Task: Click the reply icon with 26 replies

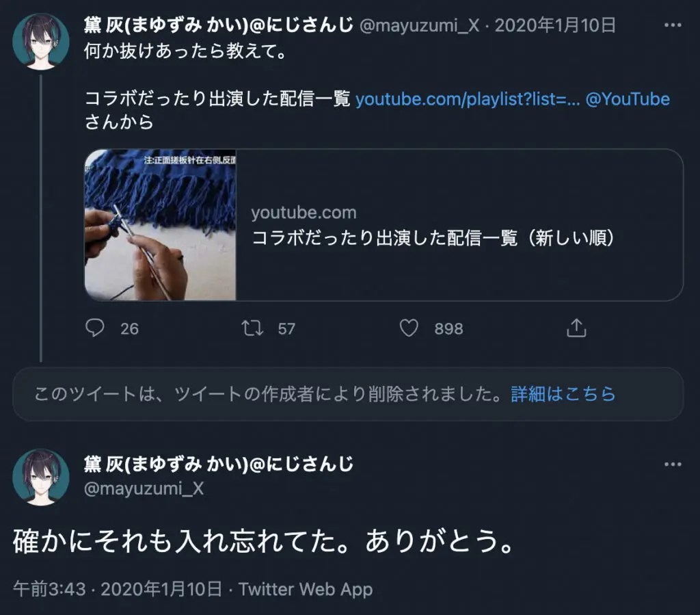Action: tap(94, 328)
